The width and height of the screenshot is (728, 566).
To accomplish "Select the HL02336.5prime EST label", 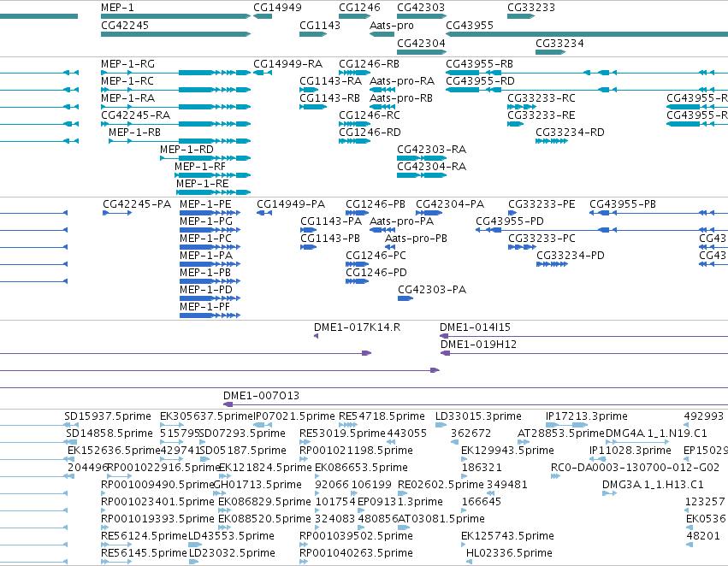I will click(509, 553).
